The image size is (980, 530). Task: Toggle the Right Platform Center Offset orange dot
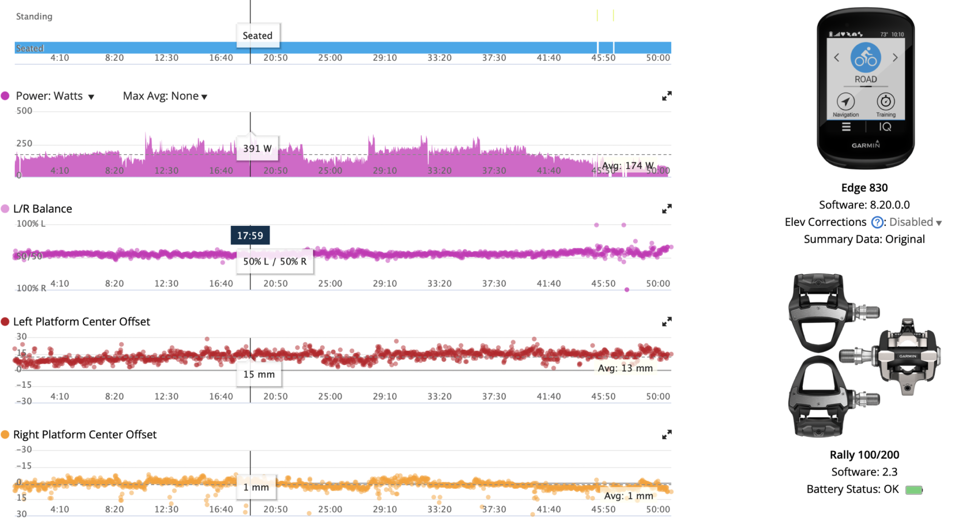(5, 435)
